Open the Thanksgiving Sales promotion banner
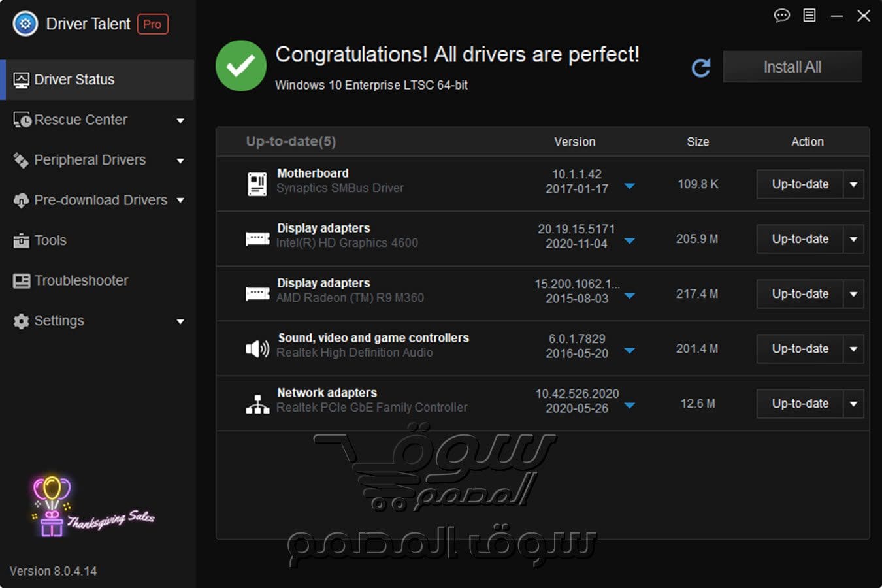This screenshot has height=588, width=882. [92, 506]
